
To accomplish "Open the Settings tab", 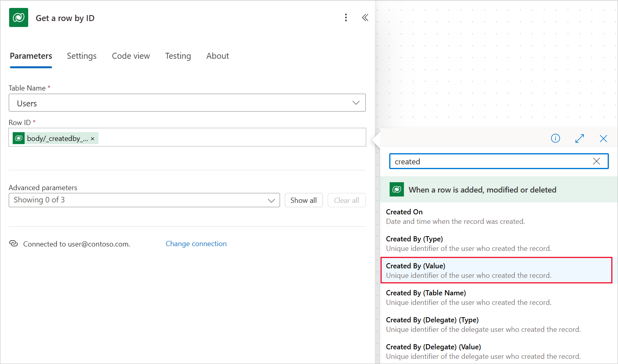I will point(81,56).
